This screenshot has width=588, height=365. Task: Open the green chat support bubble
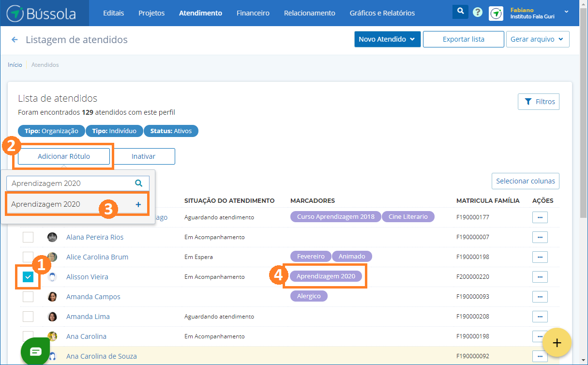[x=36, y=351]
